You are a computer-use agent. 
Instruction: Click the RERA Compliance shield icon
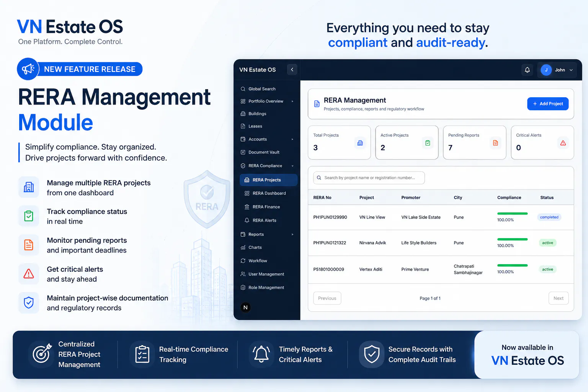(243, 166)
